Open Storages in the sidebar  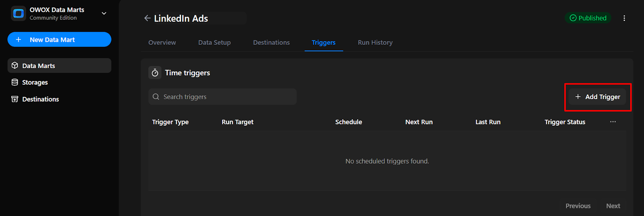(x=59, y=82)
